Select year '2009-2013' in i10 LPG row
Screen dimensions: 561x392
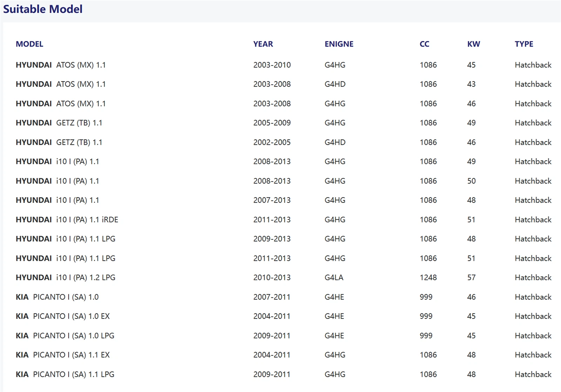[x=272, y=239]
